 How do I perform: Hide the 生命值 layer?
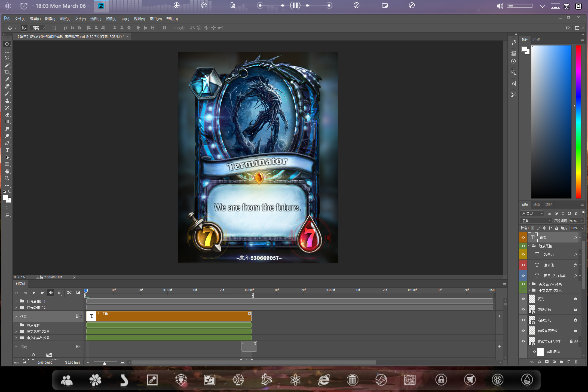point(523,265)
